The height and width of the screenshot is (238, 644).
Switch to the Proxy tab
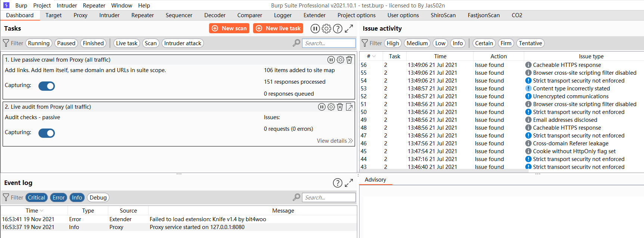81,15
